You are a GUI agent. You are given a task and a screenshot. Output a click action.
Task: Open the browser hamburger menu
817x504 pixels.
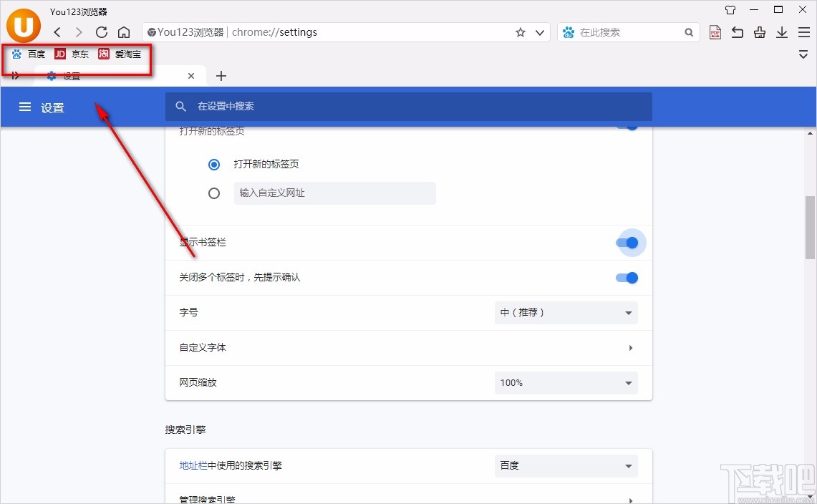[x=803, y=32]
